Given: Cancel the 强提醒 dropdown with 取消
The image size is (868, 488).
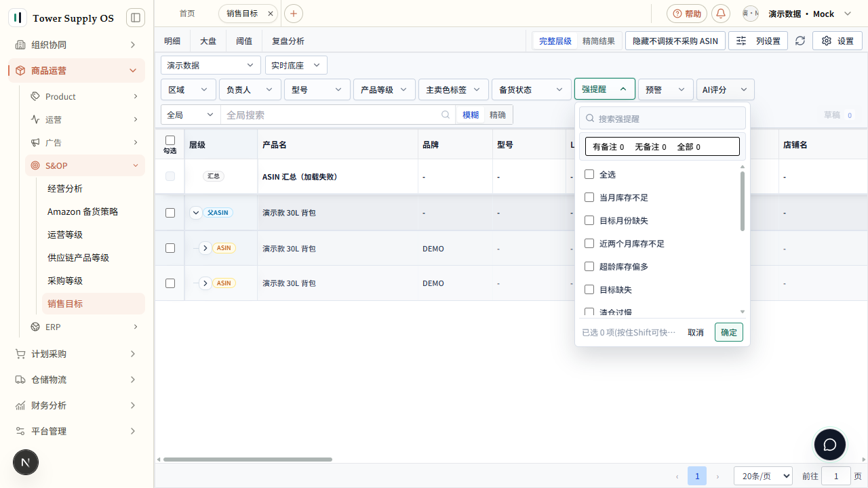Looking at the screenshot, I should 696,332.
